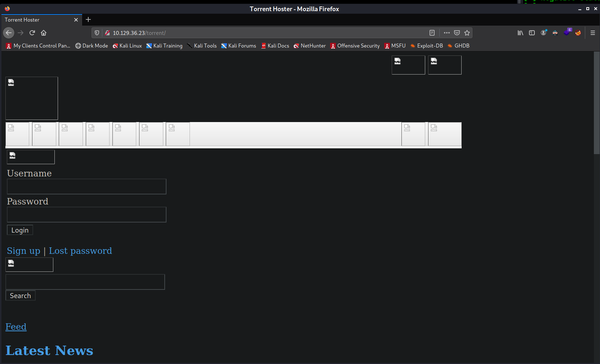Go back to the previous page
The height and width of the screenshot is (364, 600).
click(x=9, y=33)
